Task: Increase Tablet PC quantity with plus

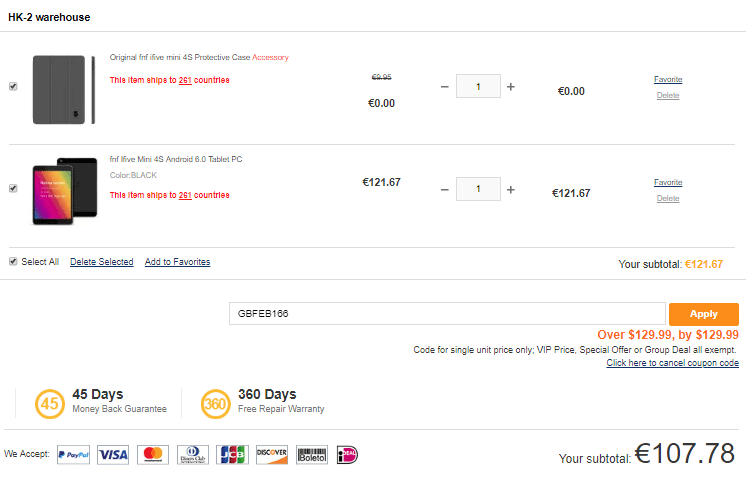Action: point(511,189)
